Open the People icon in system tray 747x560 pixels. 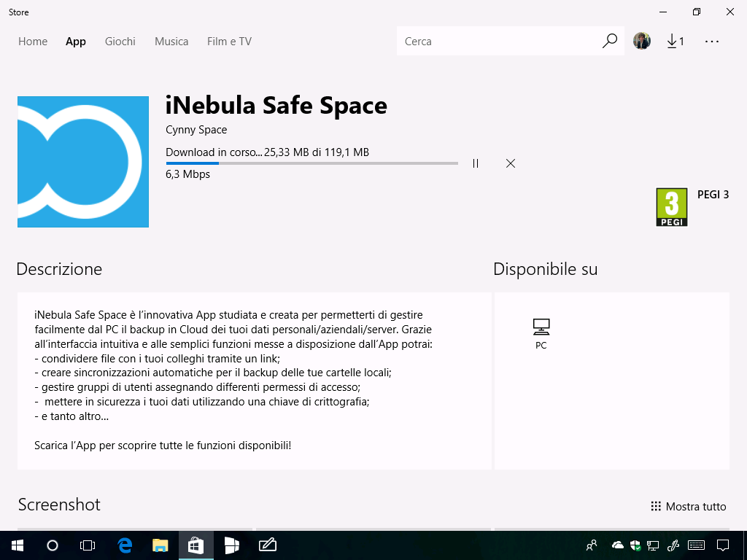tap(592, 545)
